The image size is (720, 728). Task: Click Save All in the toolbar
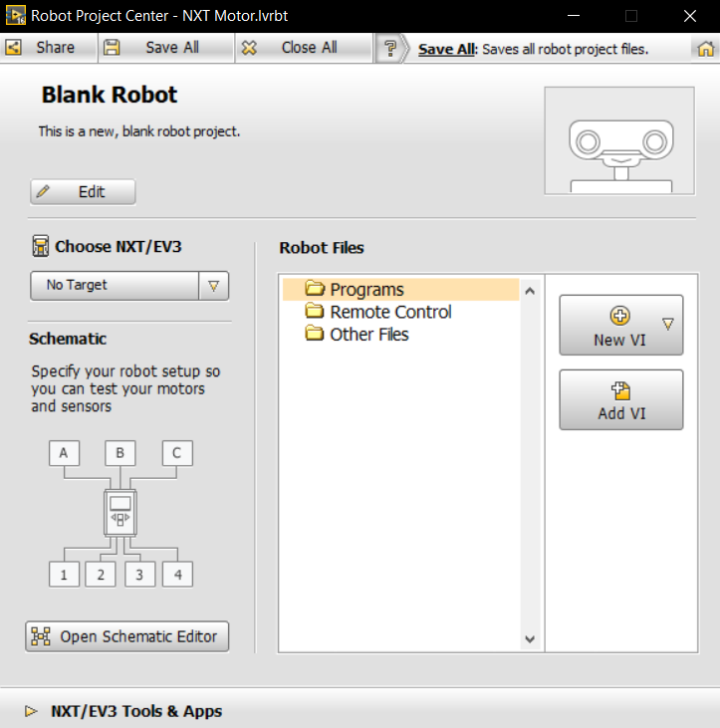pyautogui.click(x=165, y=48)
